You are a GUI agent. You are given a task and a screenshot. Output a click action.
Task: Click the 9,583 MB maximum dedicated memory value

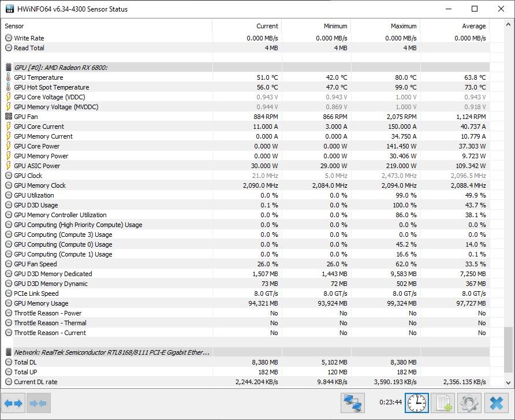click(x=404, y=274)
